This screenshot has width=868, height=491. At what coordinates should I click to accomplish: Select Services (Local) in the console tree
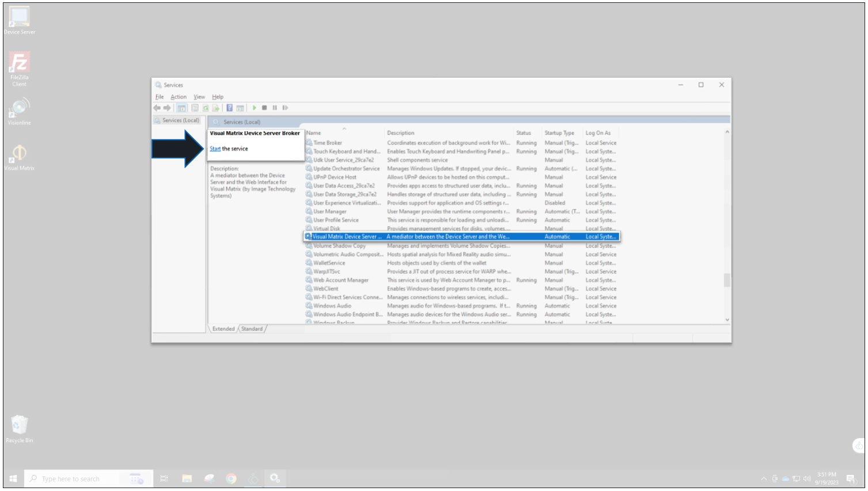(180, 120)
